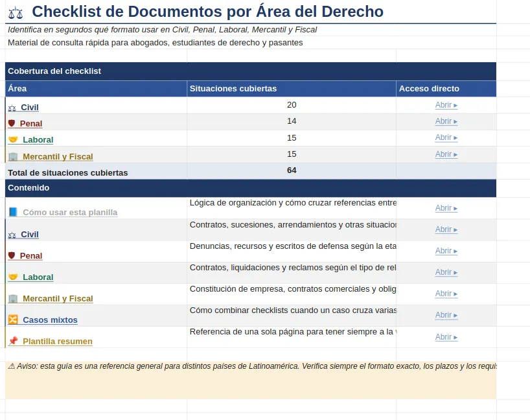This screenshot has height=420, width=530.
Task: Click the scales icon in the title
Action: 16,12
